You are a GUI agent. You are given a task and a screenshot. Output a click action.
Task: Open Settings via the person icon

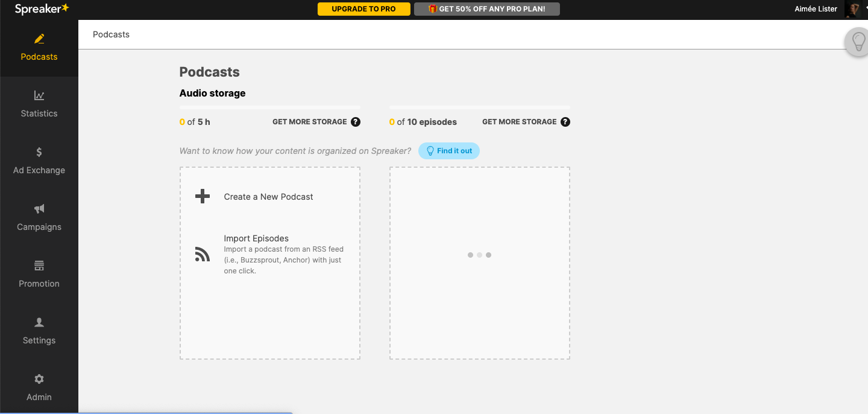coord(39,322)
